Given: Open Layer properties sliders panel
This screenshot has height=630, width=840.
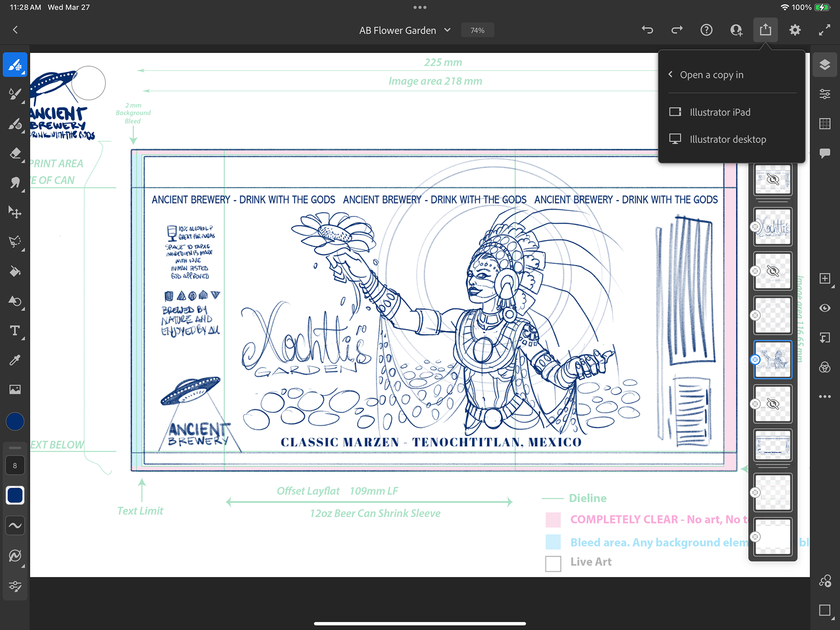Looking at the screenshot, I should tap(825, 94).
